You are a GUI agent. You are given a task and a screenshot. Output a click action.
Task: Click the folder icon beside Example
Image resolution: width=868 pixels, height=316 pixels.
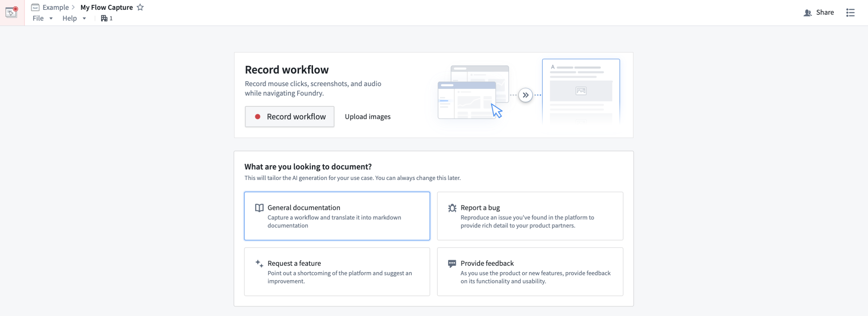point(35,7)
